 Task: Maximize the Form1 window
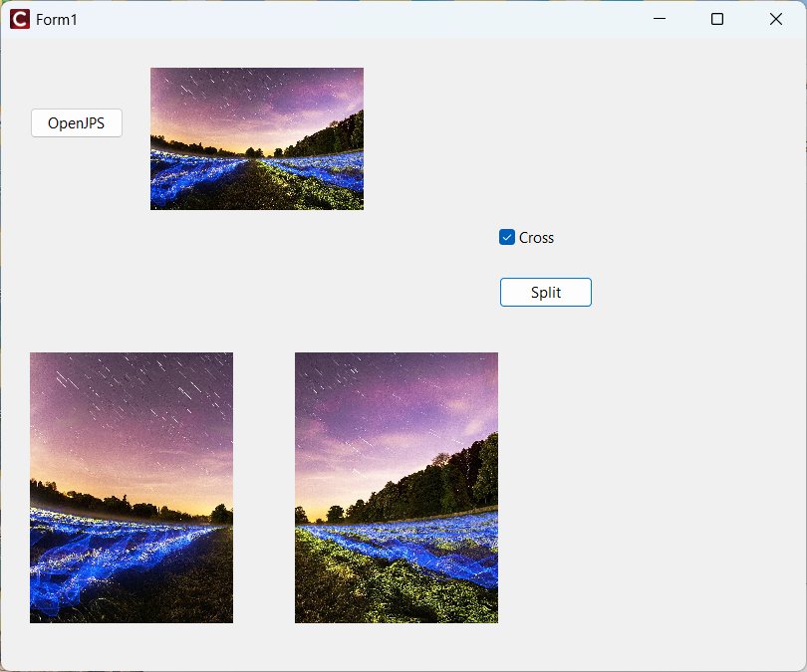[717, 19]
